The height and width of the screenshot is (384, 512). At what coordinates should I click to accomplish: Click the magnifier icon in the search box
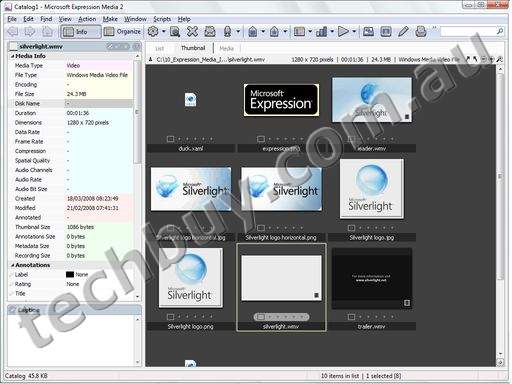[499, 32]
